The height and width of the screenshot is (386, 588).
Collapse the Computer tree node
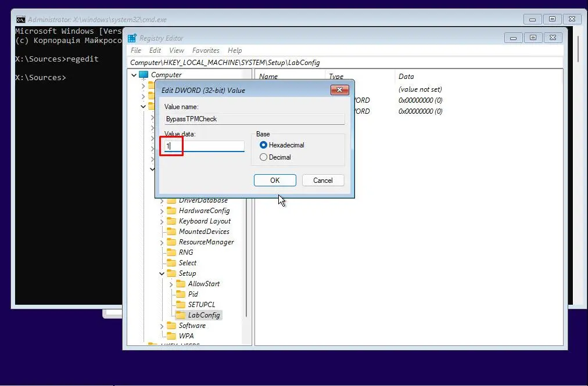pos(134,75)
